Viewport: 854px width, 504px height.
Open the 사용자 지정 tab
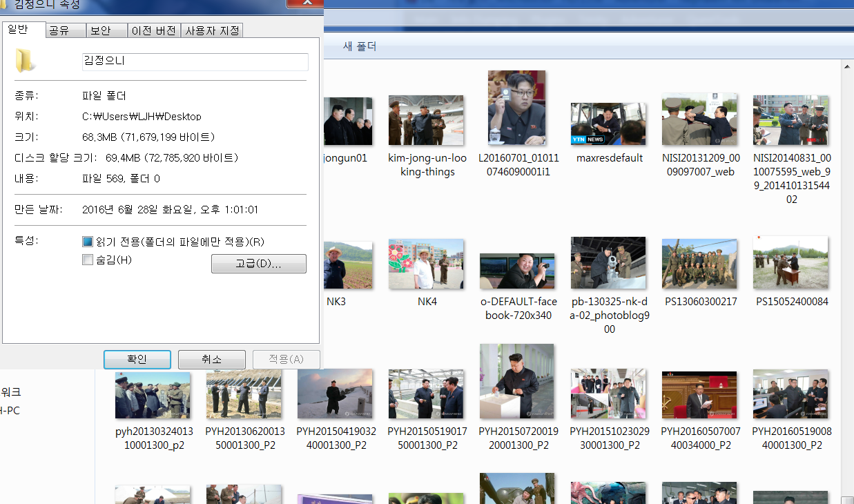coord(211,30)
